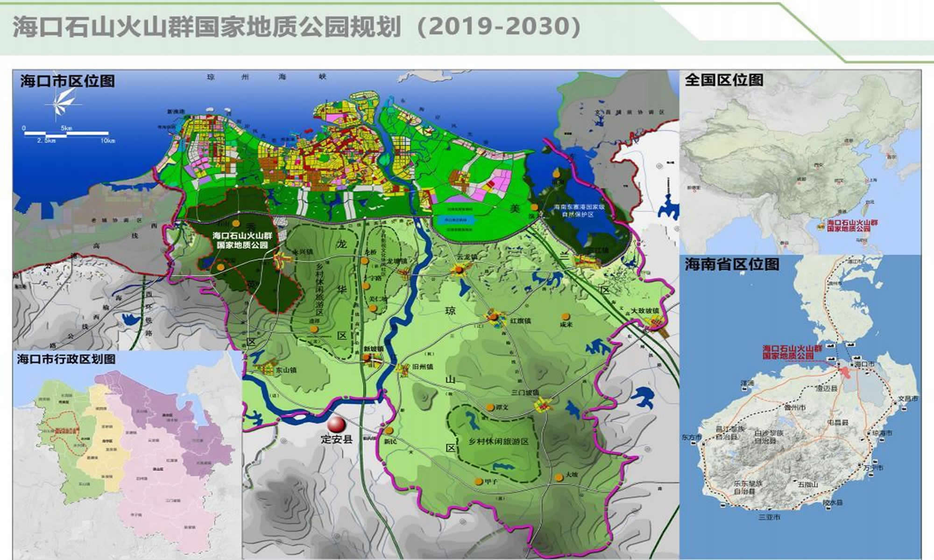Click the 云龙镇 settlement symbol
Screen dimensions: 934x560
pos(459,269)
